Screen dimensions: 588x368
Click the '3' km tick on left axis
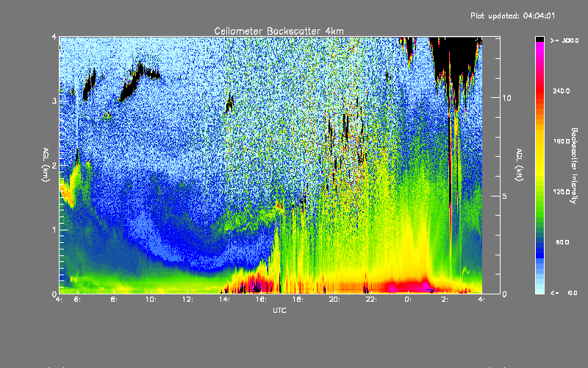pyautogui.click(x=54, y=101)
